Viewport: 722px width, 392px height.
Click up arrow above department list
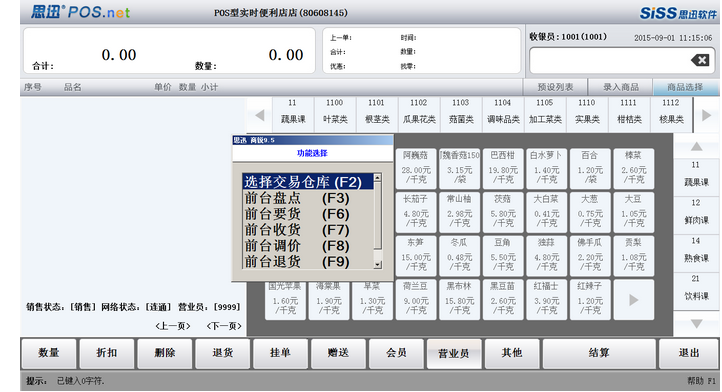coord(696,146)
